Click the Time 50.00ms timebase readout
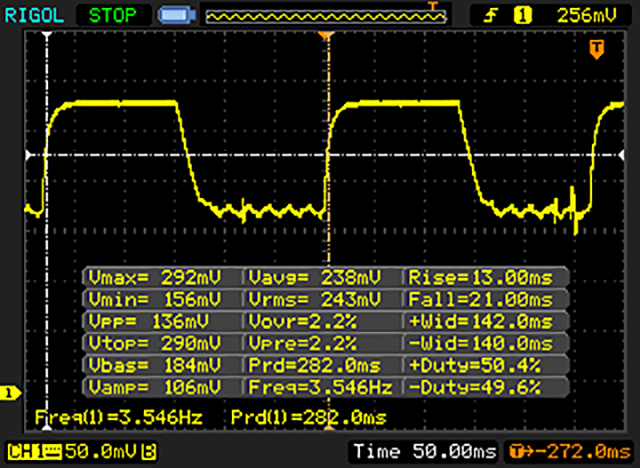The image size is (640, 468). [425, 451]
